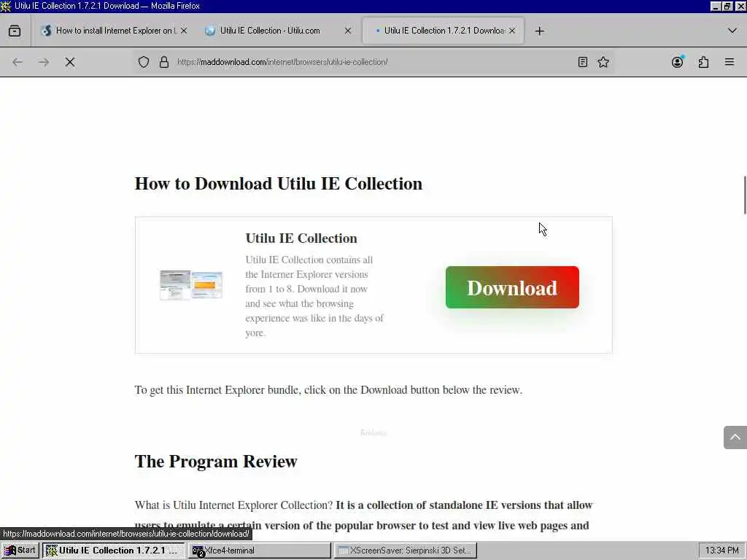Click 'To get this Internet Explorer bundle' sentence
Screen dimensions: 747x560
coord(329,390)
